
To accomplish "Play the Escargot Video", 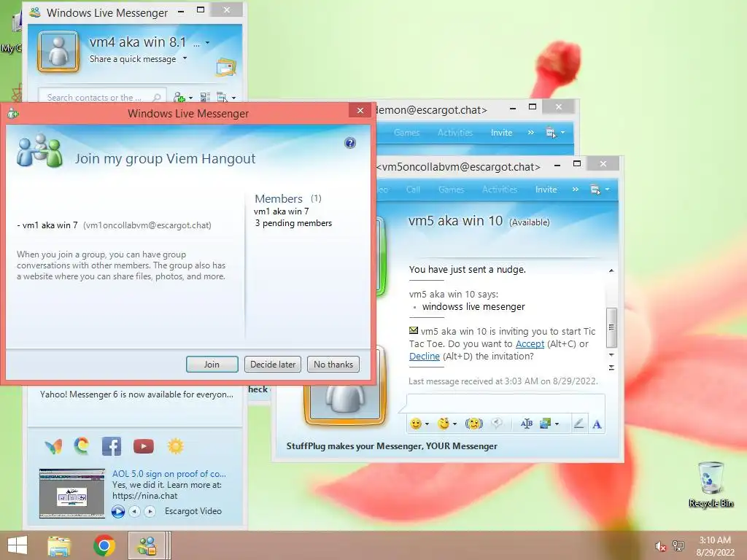I will pyautogui.click(x=118, y=511).
